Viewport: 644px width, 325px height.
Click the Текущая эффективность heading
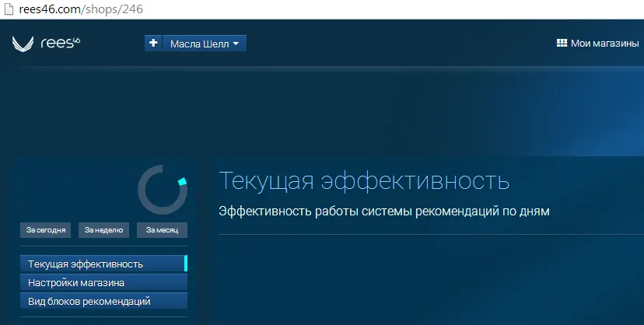click(x=364, y=180)
